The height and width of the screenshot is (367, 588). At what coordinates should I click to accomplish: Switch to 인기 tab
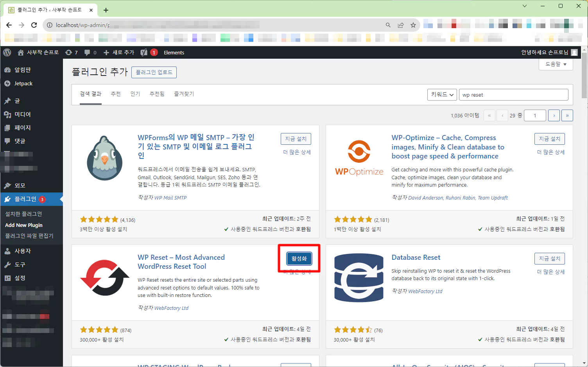pos(135,94)
